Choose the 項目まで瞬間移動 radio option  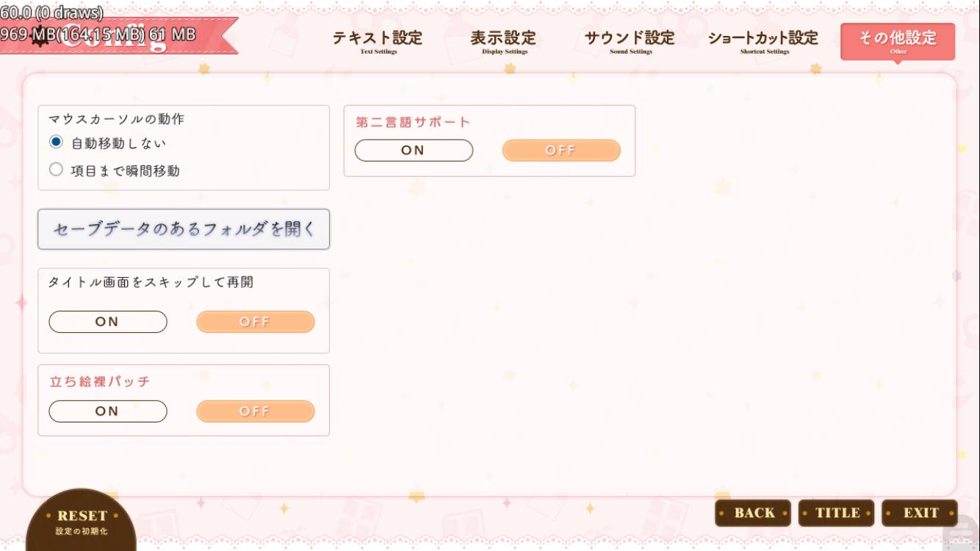57,170
